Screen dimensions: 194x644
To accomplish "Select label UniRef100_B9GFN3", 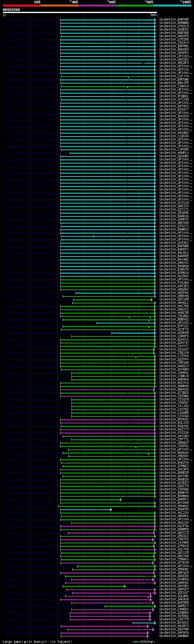I will point(174,509).
